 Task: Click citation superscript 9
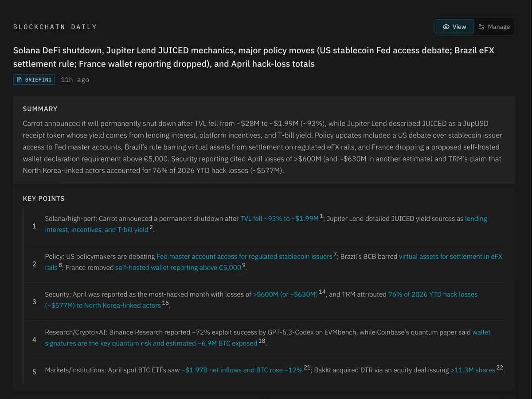point(244,265)
